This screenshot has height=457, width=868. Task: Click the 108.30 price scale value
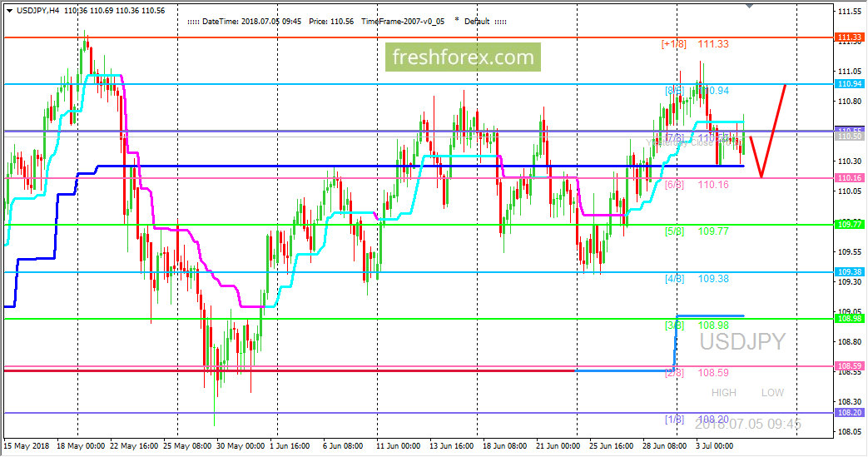pyautogui.click(x=850, y=401)
